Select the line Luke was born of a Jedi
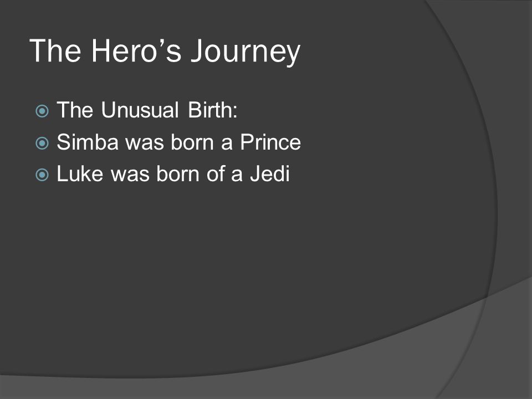Screen dimensions: 532x399 173,173
